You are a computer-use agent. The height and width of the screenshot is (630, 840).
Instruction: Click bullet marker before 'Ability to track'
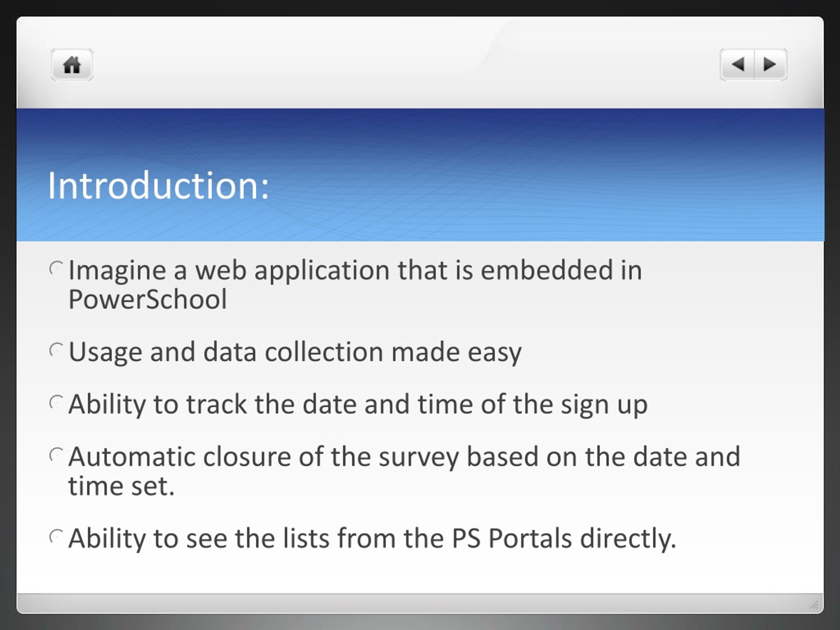click(56, 403)
